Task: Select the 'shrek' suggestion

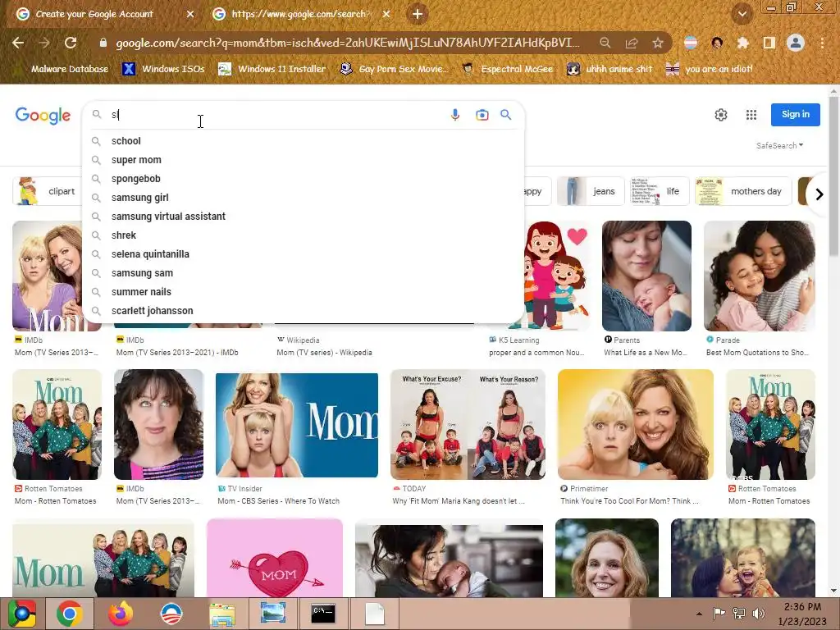Action: (x=304, y=235)
